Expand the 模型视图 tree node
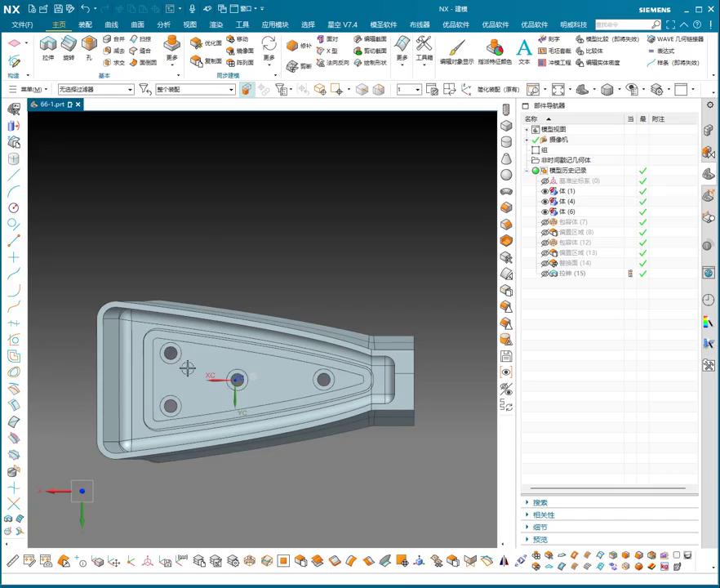The width and height of the screenshot is (720, 588). [x=527, y=130]
